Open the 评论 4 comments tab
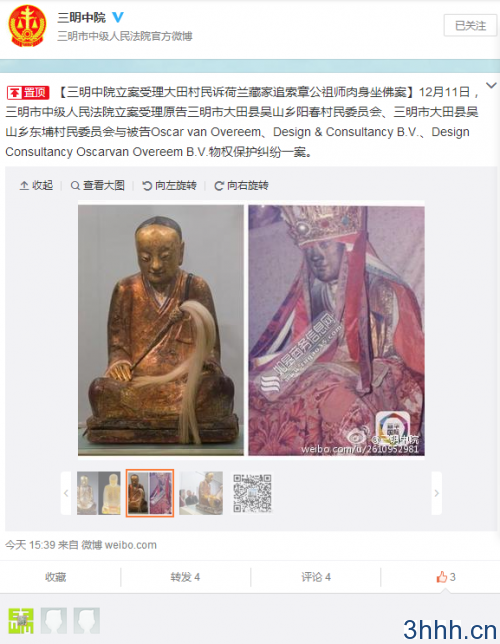The width and height of the screenshot is (500, 644). pos(316,577)
